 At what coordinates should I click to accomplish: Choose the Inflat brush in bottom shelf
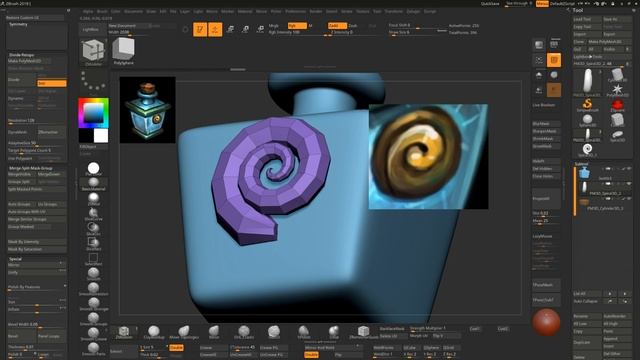click(x=333, y=332)
